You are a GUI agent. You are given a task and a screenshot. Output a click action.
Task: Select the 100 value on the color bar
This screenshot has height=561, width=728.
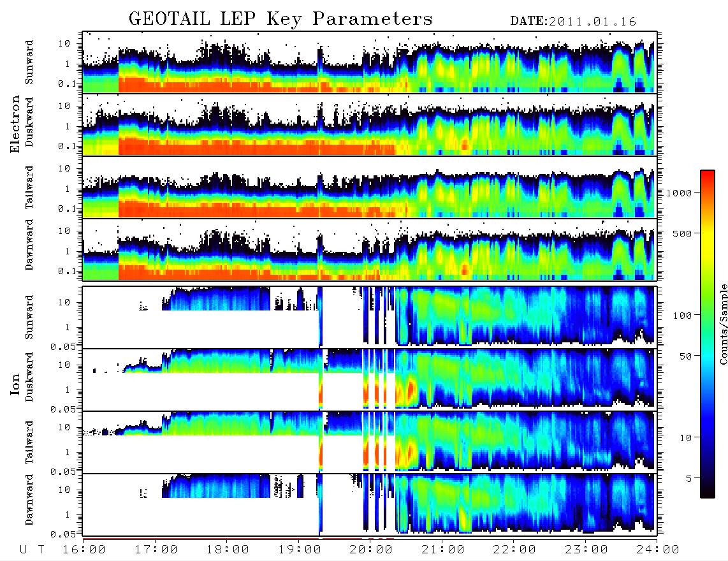coord(682,316)
